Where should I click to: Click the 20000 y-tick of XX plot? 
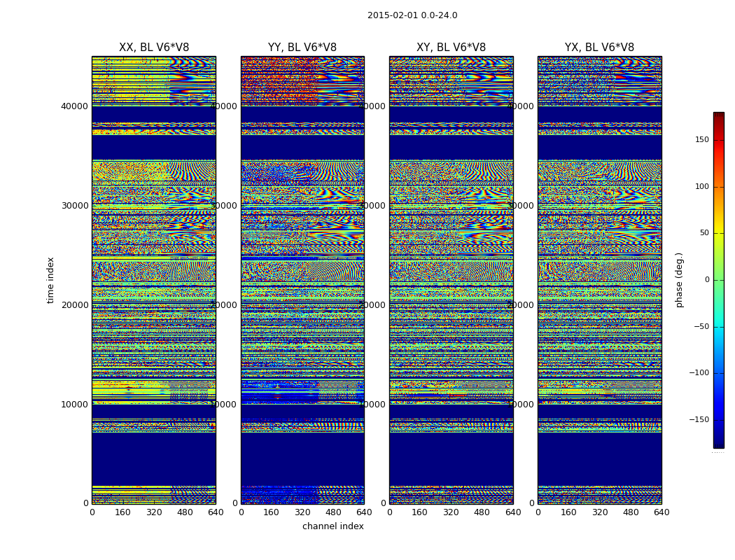75,305
